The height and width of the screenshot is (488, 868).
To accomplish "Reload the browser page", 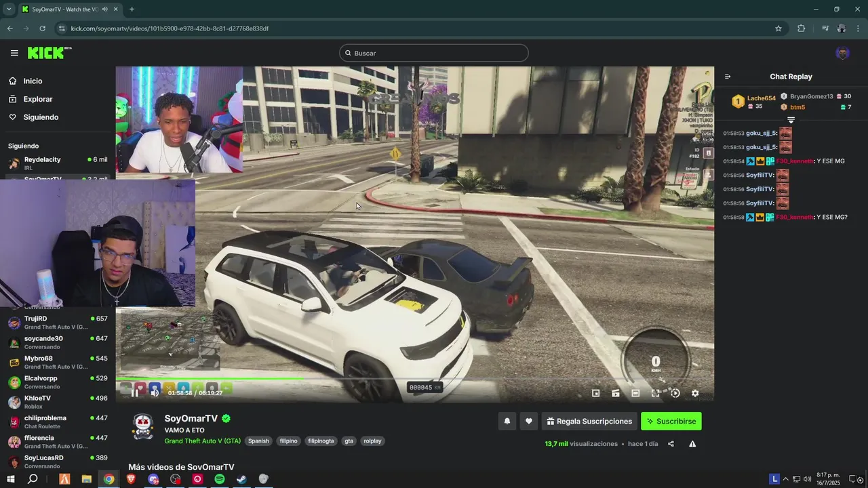I will 42,28.
